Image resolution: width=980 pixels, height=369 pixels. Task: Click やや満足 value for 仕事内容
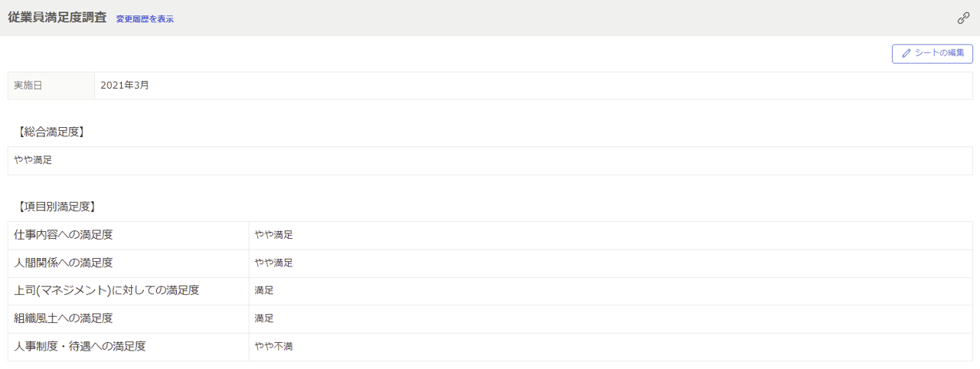pos(274,235)
